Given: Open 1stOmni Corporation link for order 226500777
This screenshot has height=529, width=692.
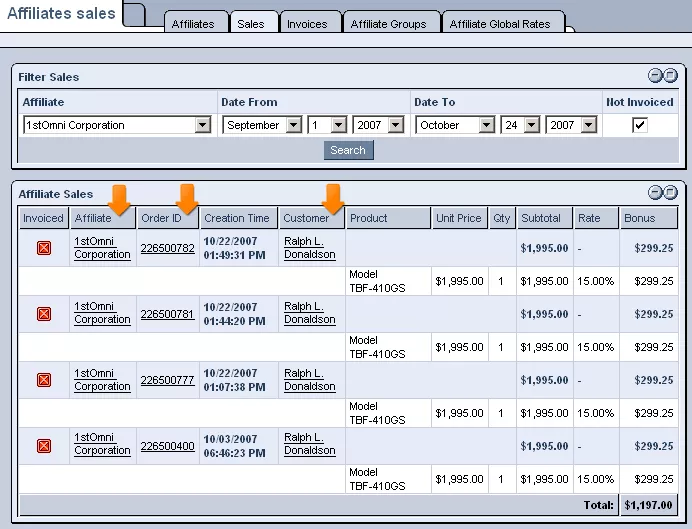Looking at the screenshot, I should 102,380.
